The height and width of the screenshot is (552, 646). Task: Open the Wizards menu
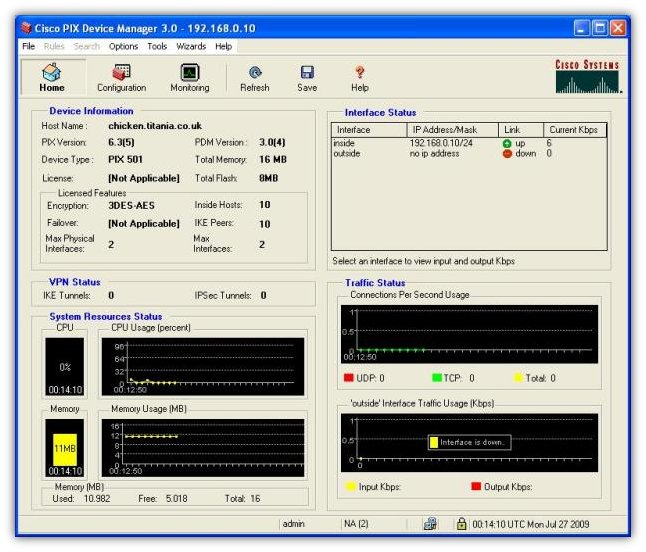click(191, 46)
